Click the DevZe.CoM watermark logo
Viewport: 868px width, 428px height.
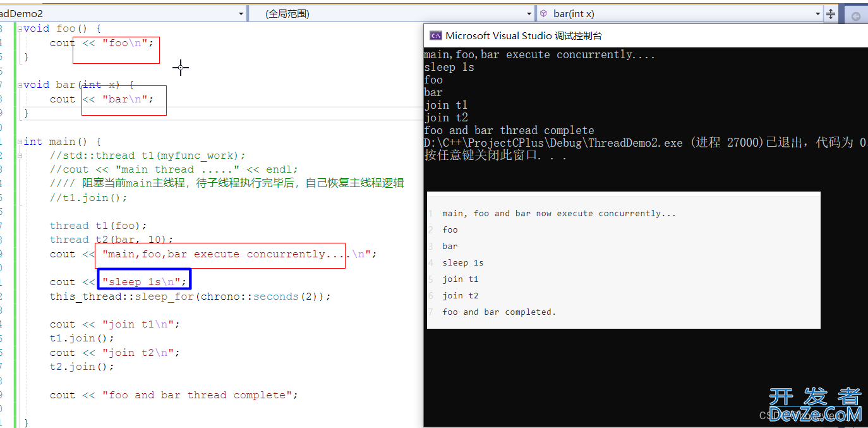coord(815,406)
